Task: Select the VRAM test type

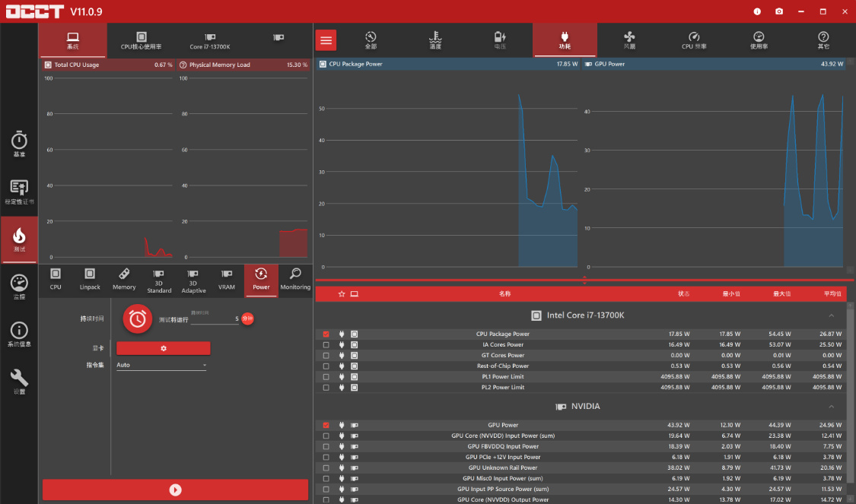Action: [227, 280]
